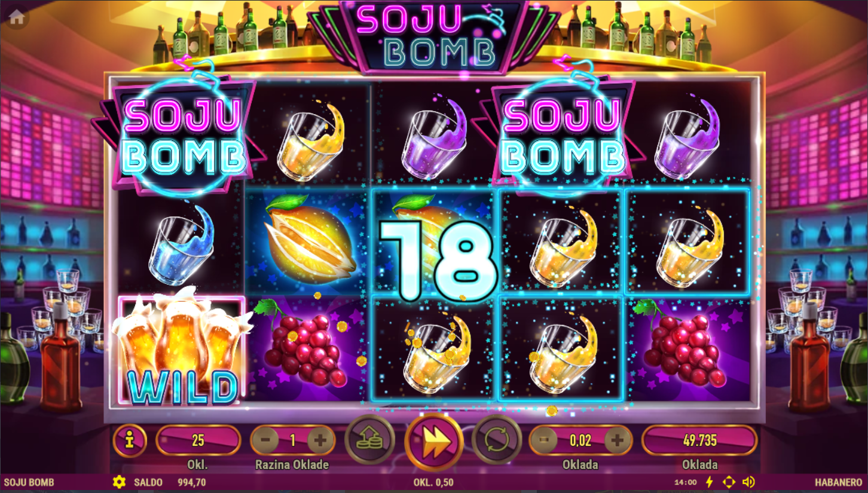Screen dimensions: 868x493
Task: Open settings gear in bottom bar
Action: click(119, 482)
